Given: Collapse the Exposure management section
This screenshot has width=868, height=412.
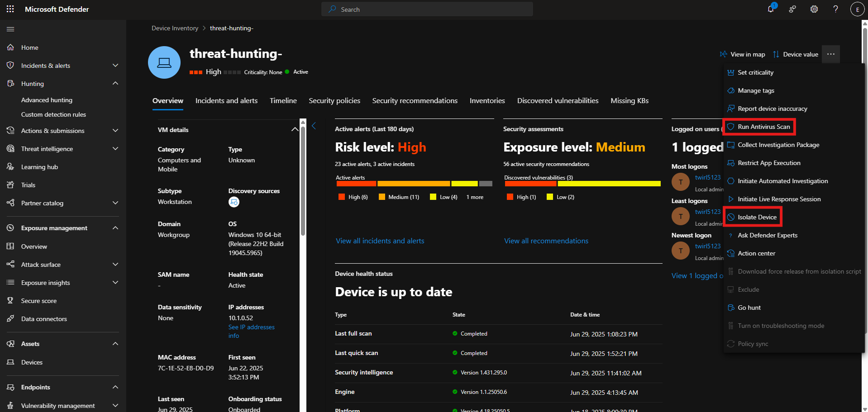Looking at the screenshot, I should click(x=115, y=227).
